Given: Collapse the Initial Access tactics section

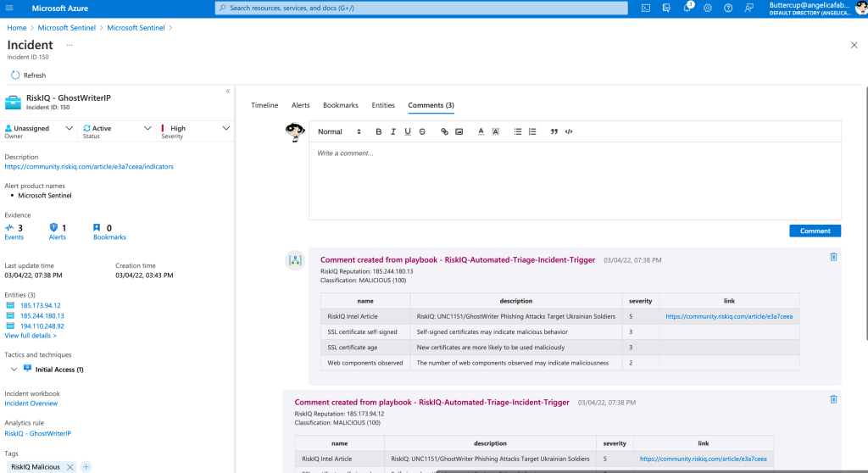Looking at the screenshot, I should [x=14, y=370].
